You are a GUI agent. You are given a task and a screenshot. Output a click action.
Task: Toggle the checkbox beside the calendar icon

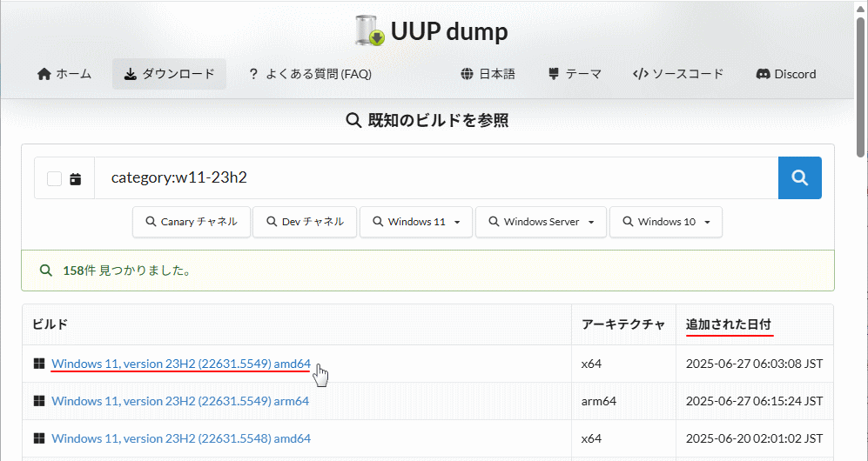54,178
